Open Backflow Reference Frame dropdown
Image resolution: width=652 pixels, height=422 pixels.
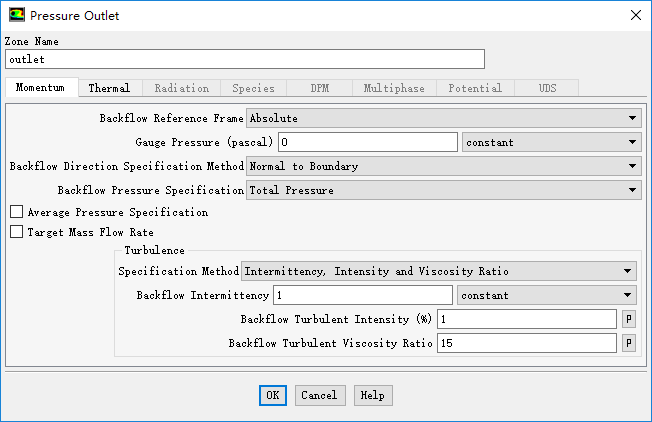pyautogui.click(x=443, y=118)
